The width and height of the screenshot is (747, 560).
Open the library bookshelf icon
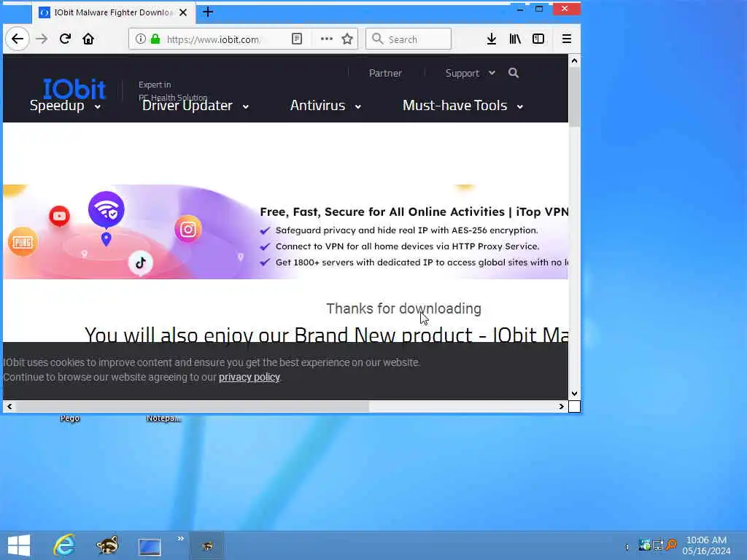tap(515, 39)
